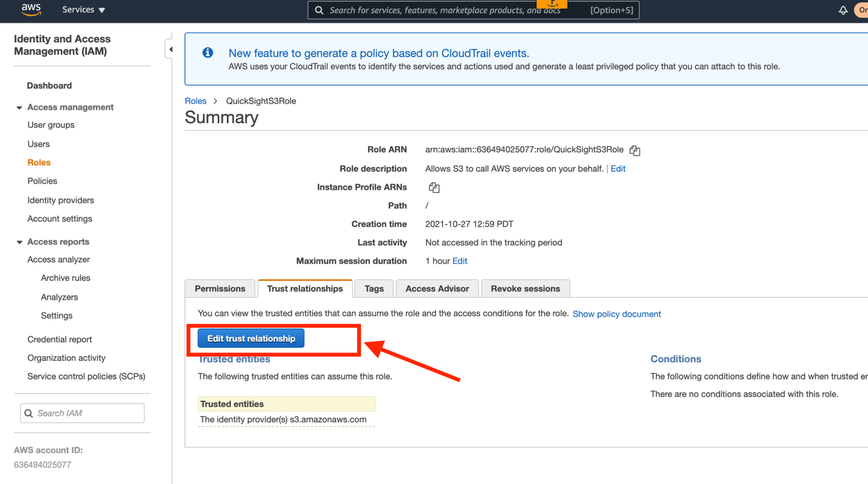Open the Policies page
Image resolution: width=868 pixels, height=484 pixels.
click(x=42, y=181)
